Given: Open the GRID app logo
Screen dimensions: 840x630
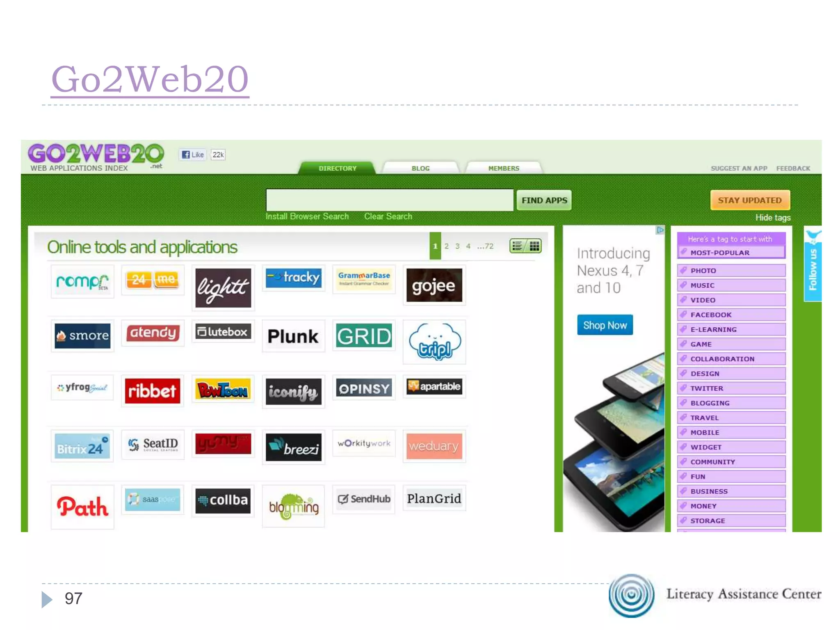Looking at the screenshot, I should click(x=364, y=335).
